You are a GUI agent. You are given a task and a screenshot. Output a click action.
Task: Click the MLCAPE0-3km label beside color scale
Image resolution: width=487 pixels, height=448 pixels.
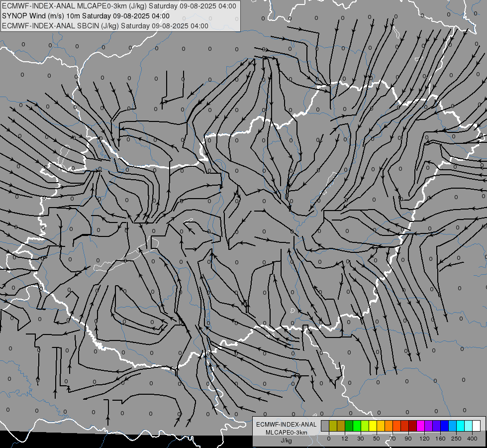click(x=286, y=433)
